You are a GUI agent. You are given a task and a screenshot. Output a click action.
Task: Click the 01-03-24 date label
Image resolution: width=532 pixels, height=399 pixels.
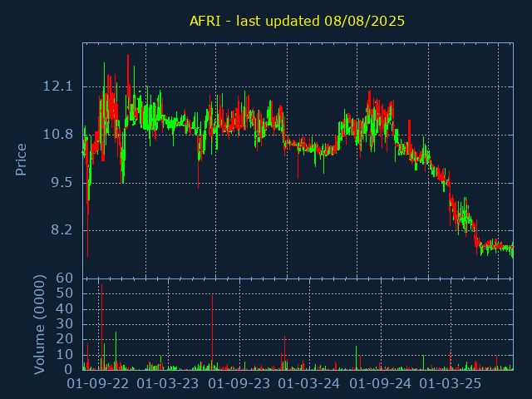(308, 384)
